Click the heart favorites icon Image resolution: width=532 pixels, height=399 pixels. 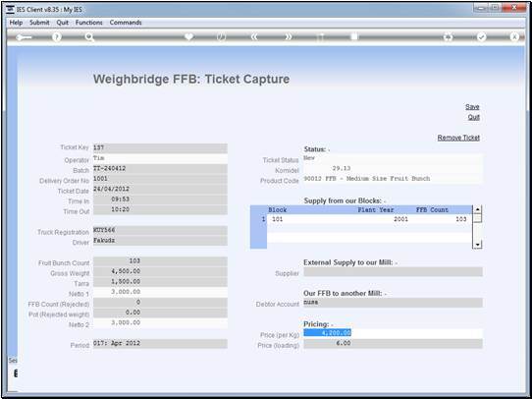[188, 36]
